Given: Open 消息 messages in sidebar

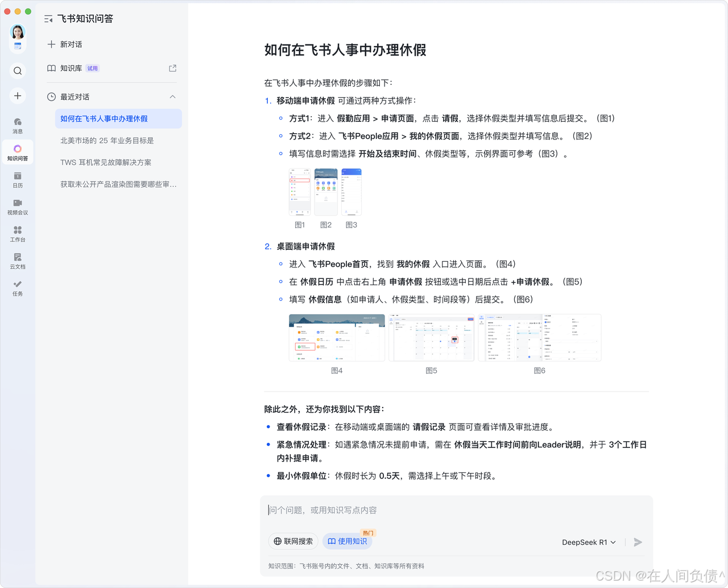Looking at the screenshot, I should click(18, 126).
